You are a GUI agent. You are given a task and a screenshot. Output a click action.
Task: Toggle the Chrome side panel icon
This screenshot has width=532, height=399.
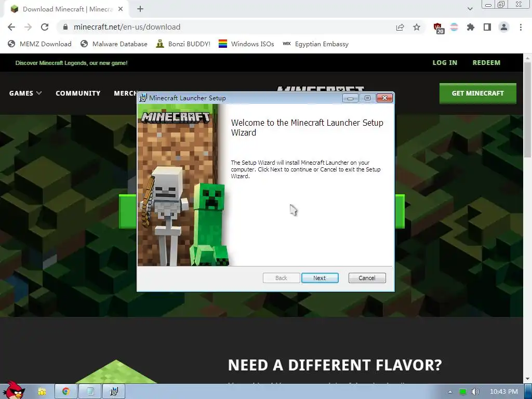[487, 27]
